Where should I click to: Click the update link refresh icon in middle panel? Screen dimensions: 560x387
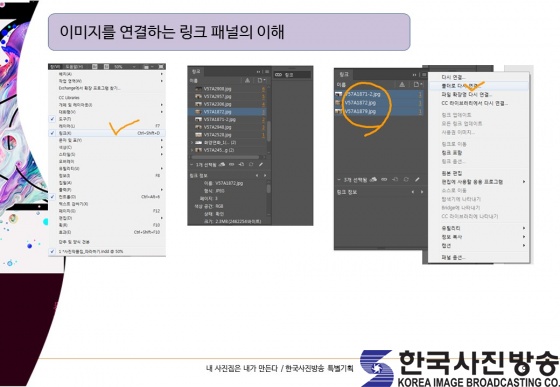pyautogui.click(x=251, y=165)
